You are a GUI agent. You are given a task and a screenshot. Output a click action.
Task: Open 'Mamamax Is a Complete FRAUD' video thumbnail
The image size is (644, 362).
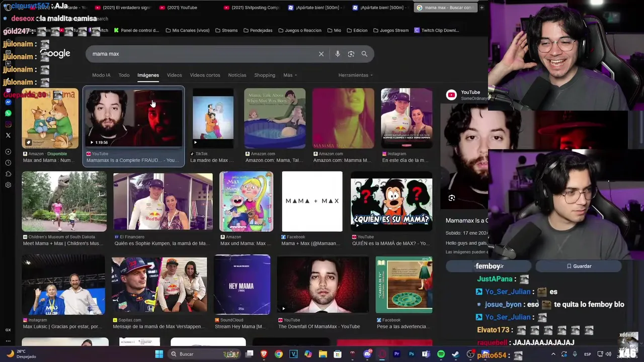click(134, 119)
